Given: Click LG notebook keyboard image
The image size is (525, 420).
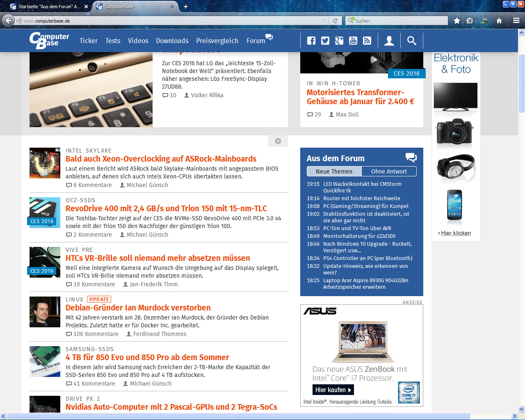Looking at the screenshot, I should point(91,89).
